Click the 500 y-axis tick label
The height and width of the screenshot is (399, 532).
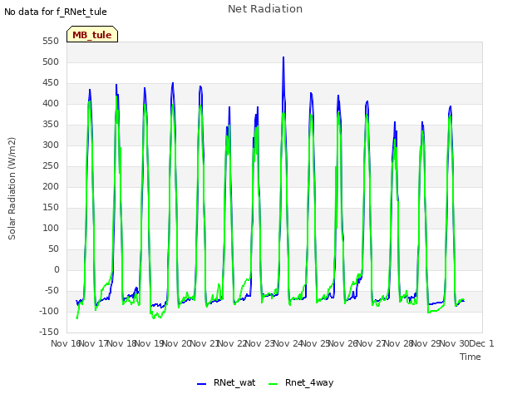51,62
